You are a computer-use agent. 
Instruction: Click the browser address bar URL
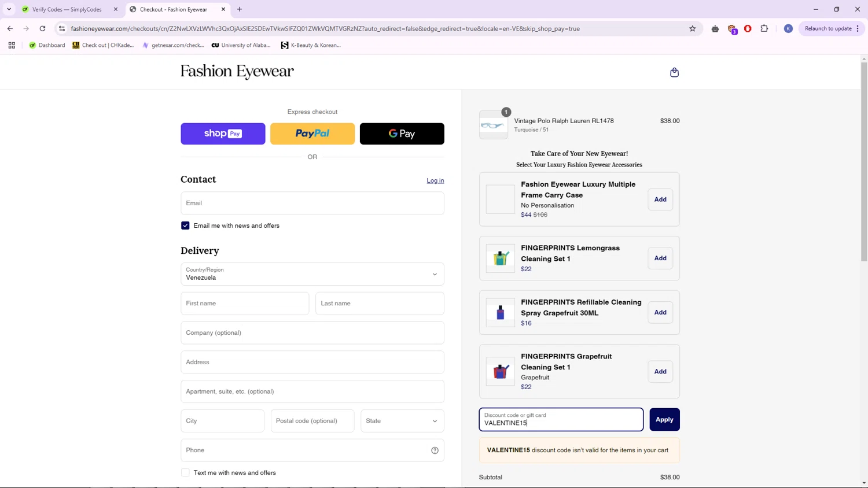click(325, 28)
